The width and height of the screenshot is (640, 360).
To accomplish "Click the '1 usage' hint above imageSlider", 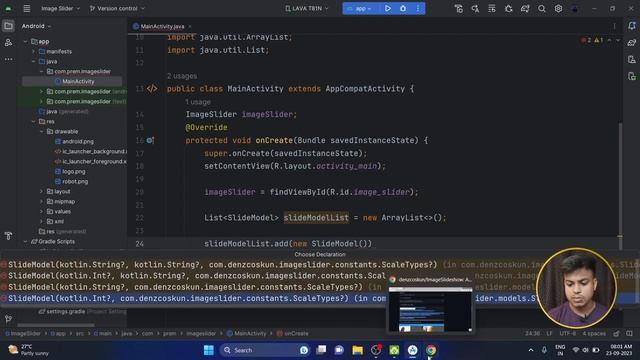I will pos(198,102).
